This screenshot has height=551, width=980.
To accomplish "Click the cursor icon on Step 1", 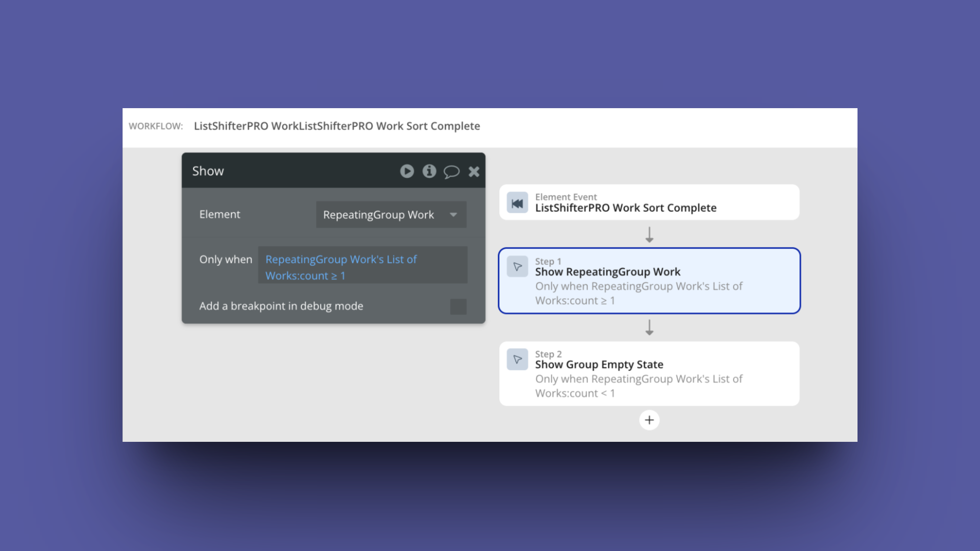I will pos(517,266).
